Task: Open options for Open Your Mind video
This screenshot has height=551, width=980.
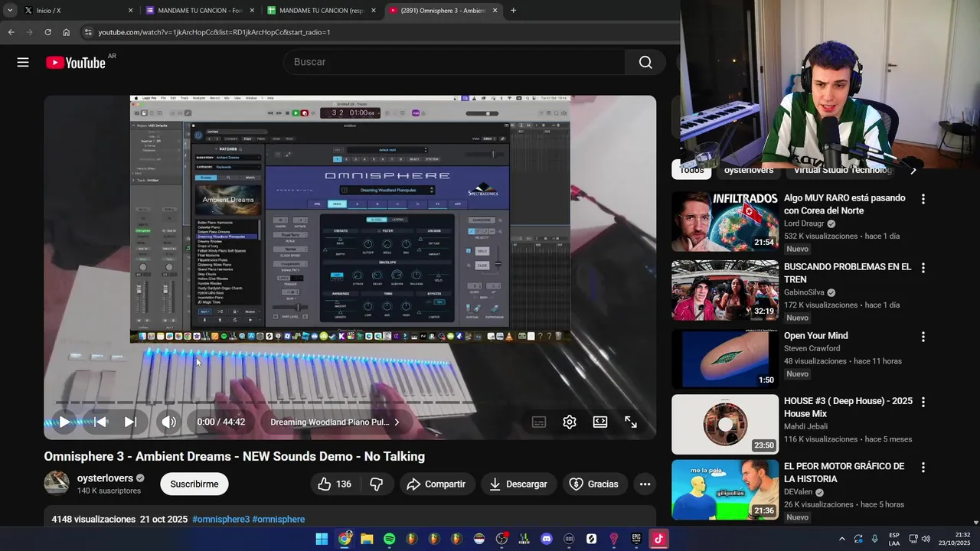Action: click(x=923, y=337)
